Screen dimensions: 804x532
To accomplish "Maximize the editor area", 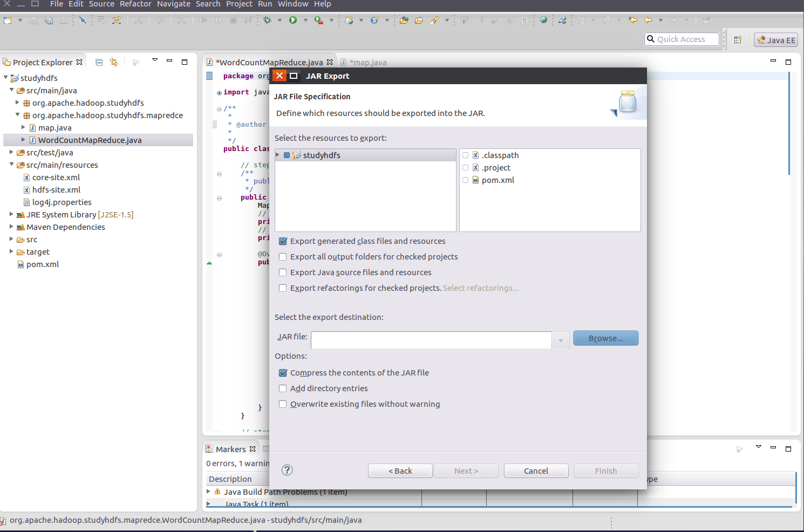I will pyautogui.click(x=788, y=62).
